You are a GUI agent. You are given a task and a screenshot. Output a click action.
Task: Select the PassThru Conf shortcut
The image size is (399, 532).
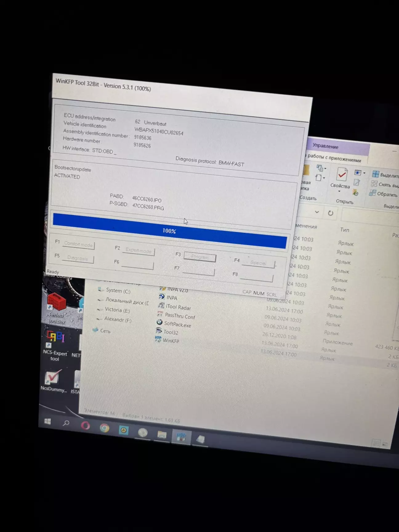click(x=179, y=316)
